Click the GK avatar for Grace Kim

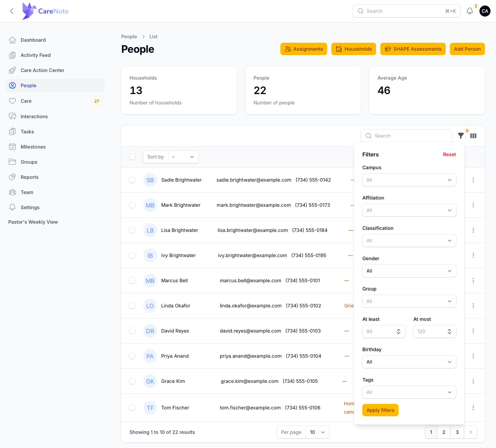pos(150,381)
